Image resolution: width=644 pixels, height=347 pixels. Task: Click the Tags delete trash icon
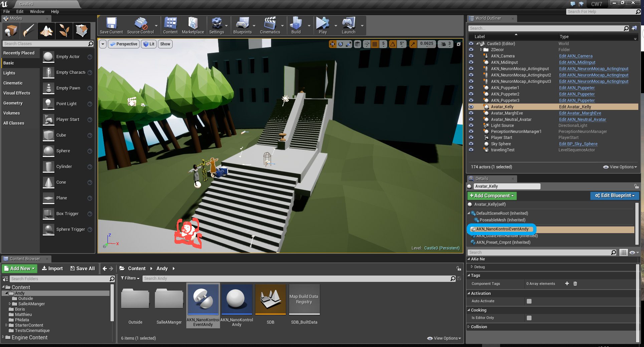coord(575,284)
